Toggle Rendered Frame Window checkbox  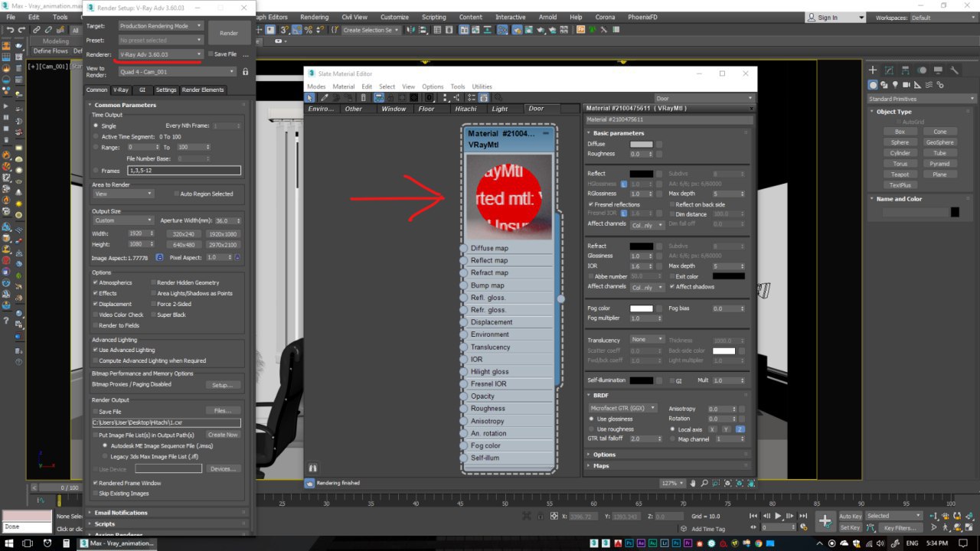coord(96,483)
